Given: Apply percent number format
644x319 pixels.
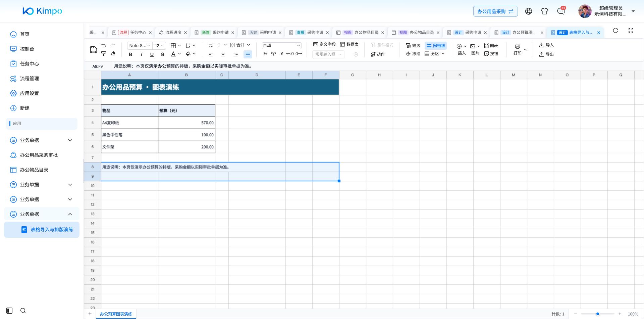Looking at the screenshot, I should coord(265,54).
